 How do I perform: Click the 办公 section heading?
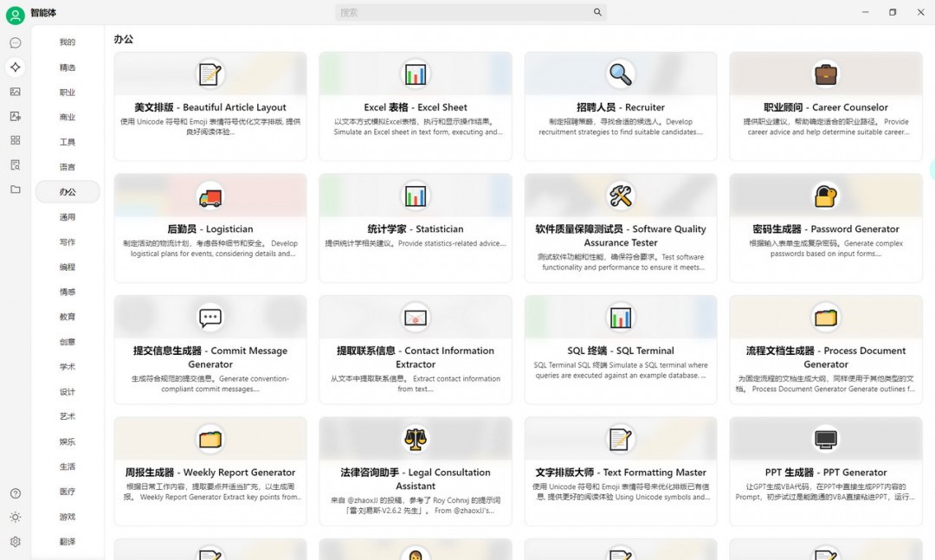coord(124,39)
